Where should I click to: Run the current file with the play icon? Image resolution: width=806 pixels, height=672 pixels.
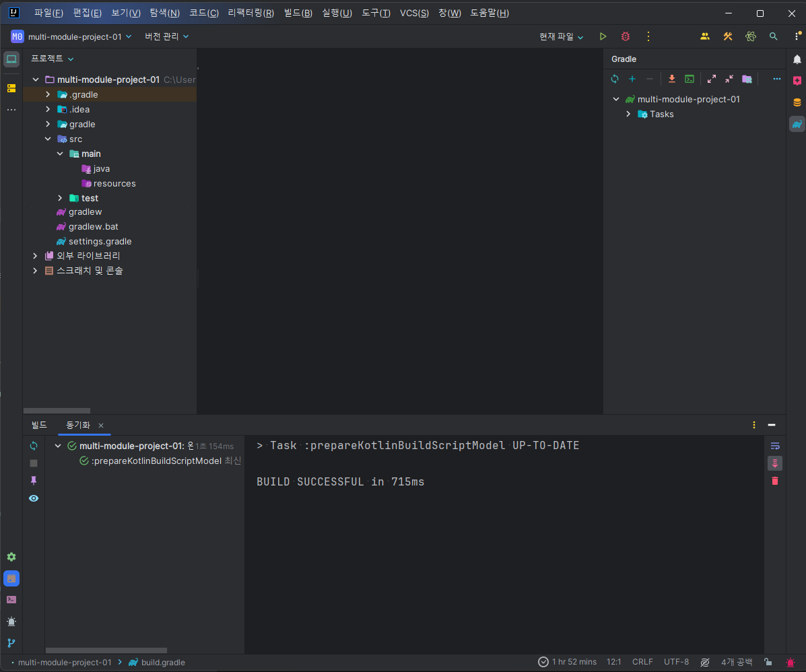tap(603, 36)
